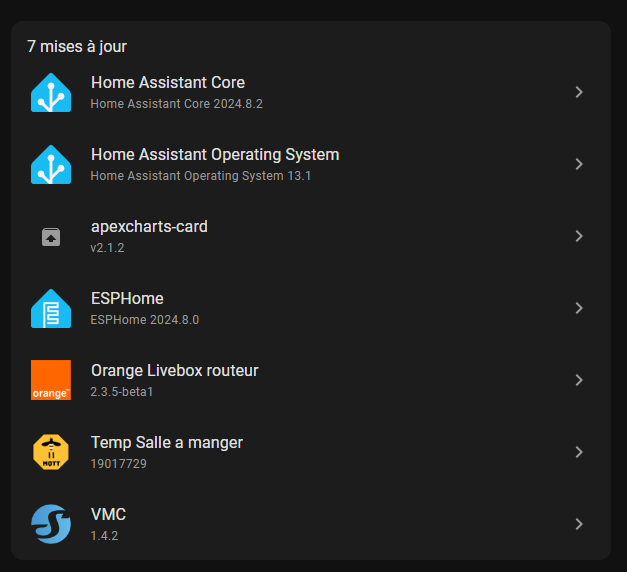Click the MQTT bee icon for Temp Salle a manger

51,452
